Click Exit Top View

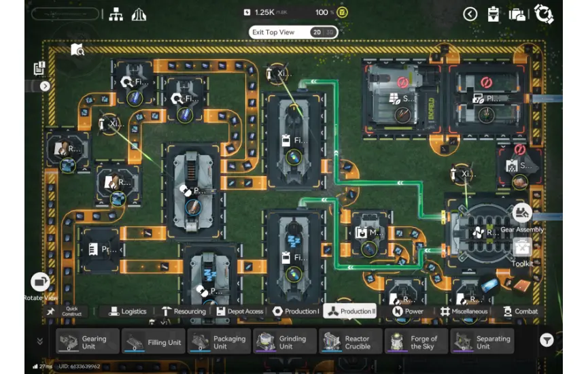pyautogui.click(x=273, y=32)
